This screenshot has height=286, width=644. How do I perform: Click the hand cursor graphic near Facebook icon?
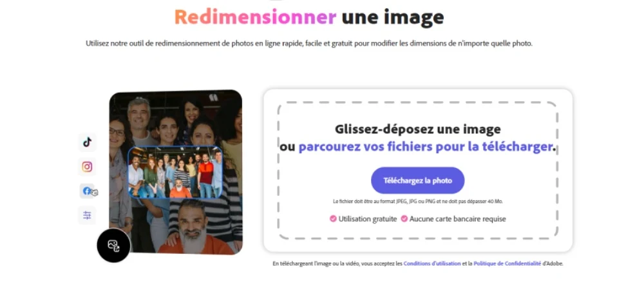[x=95, y=192]
